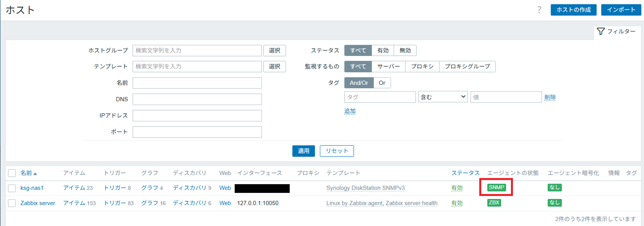Image resolution: width=644 pixels, height=226 pixels.
Task: Click the SNMP status badge for ksg-nas1
Action: [496, 187]
